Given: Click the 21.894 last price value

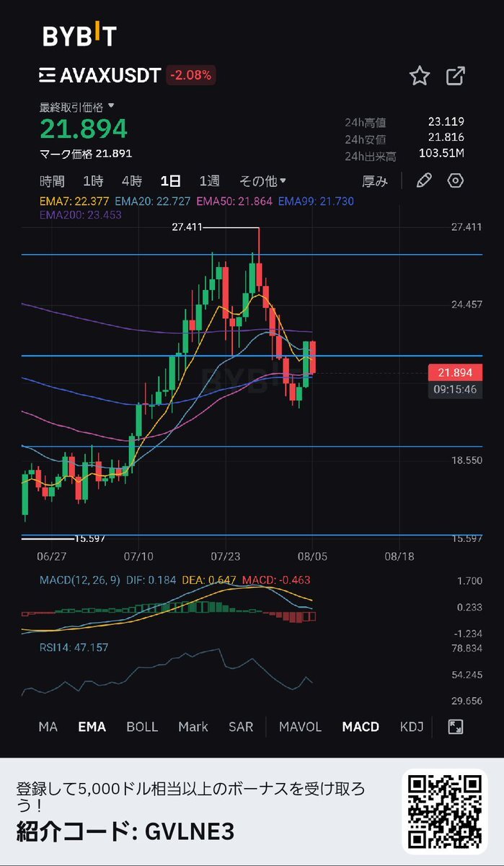Looking at the screenshot, I should (84, 128).
